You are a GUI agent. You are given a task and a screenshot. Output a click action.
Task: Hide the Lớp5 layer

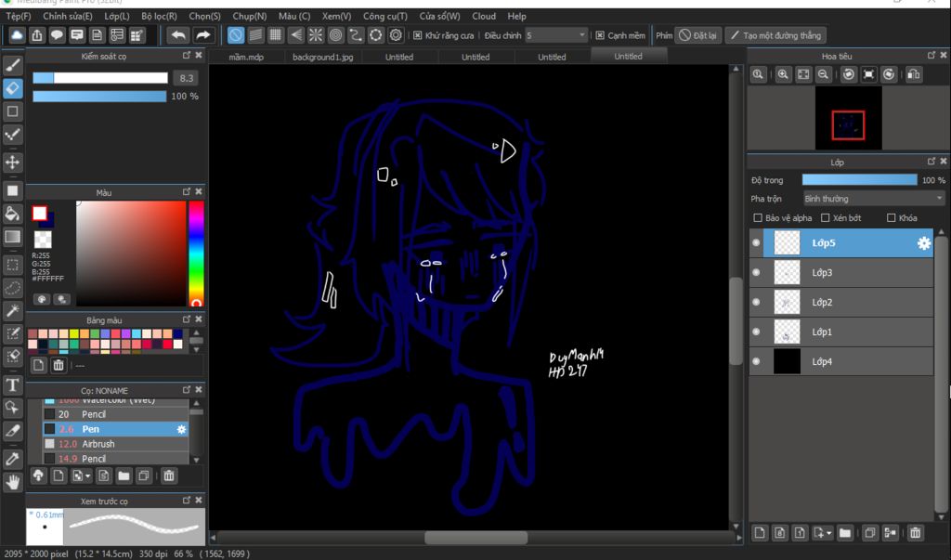click(x=756, y=242)
